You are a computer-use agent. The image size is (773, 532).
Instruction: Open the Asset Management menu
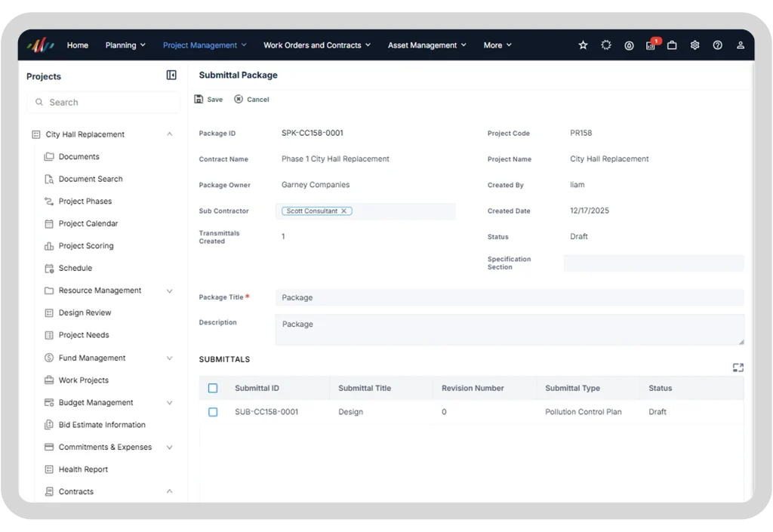pyautogui.click(x=427, y=45)
